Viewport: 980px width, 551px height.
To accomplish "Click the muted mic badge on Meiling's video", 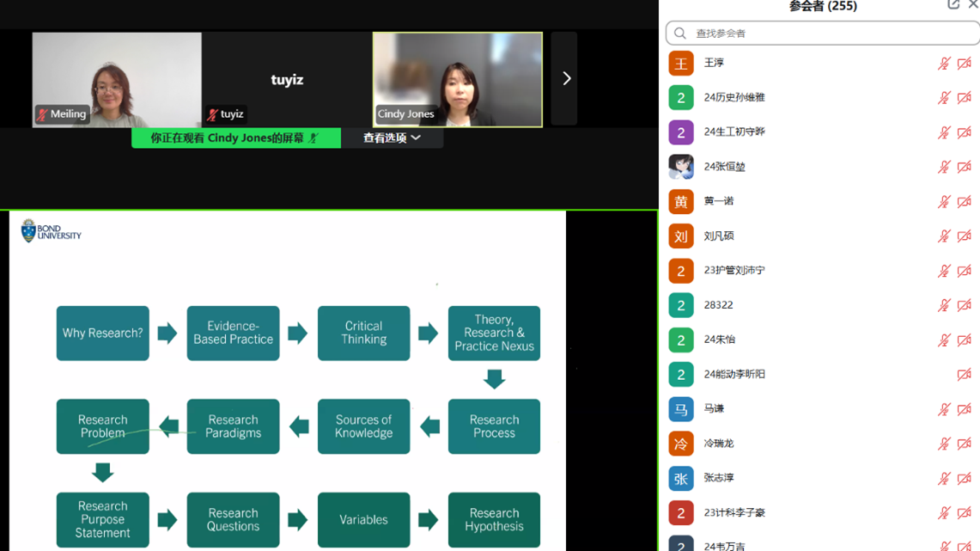I will pyautogui.click(x=42, y=114).
